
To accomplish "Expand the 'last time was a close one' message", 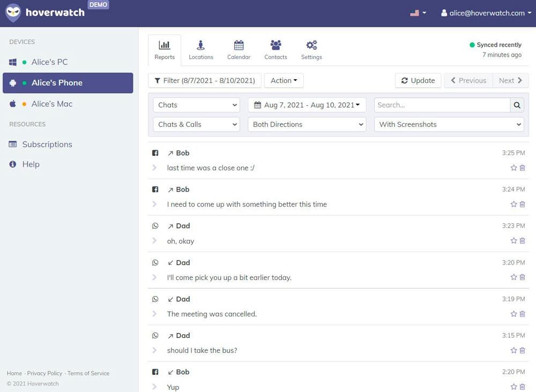I will 154,168.
